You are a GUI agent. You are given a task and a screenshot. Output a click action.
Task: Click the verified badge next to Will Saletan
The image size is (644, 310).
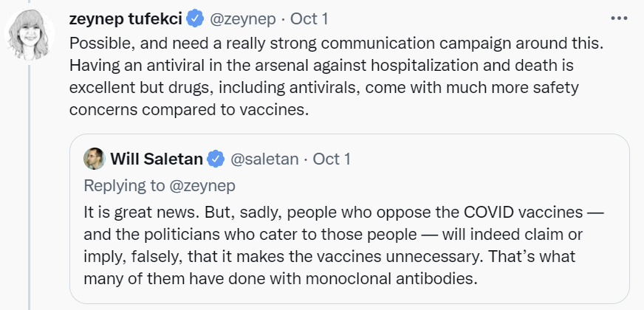click(216, 159)
